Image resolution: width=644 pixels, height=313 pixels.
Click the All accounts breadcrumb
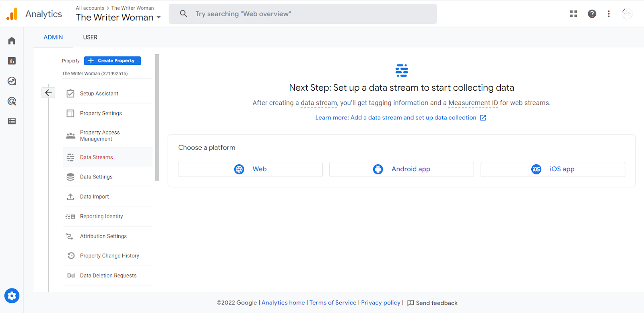click(90, 8)
